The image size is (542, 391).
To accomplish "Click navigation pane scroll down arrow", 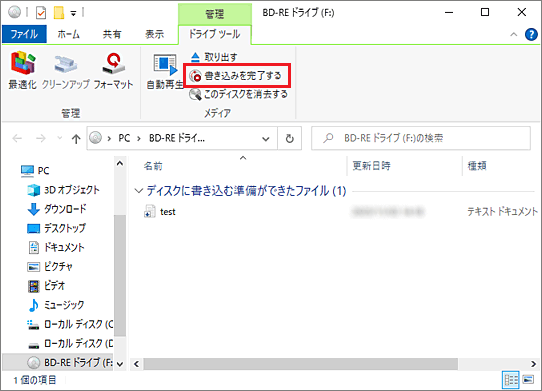I will pyautogui.click(x=120, y=364).
